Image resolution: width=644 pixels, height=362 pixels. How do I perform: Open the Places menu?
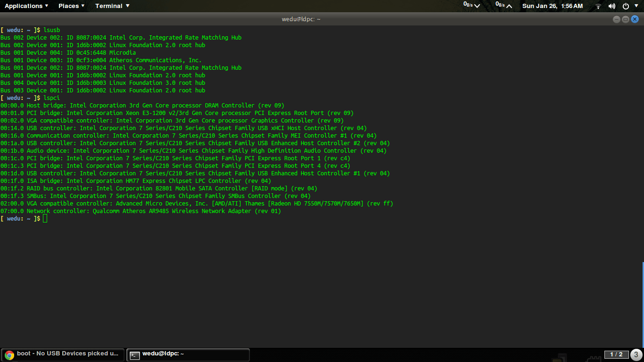coord(72,6)
